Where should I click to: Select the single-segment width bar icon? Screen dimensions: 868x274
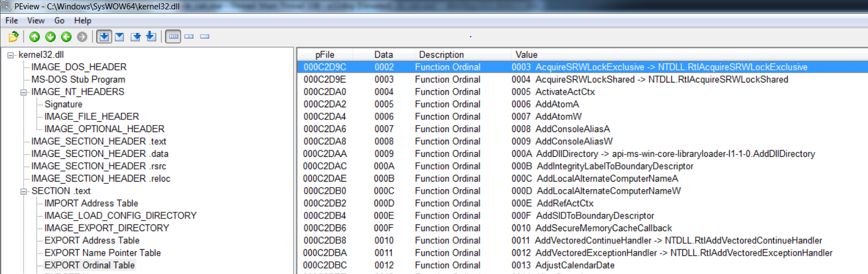pos(205,37)
